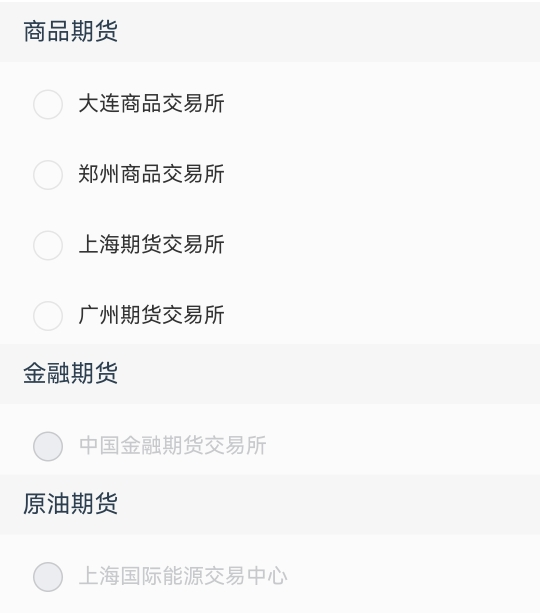Tap empty space right of 大连商品交易所
The width and height of the screenshot is (540, 613).
(381, 104)
